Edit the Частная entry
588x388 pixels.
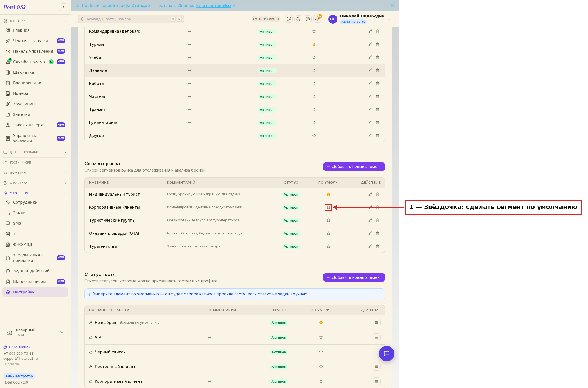[370, 96]
